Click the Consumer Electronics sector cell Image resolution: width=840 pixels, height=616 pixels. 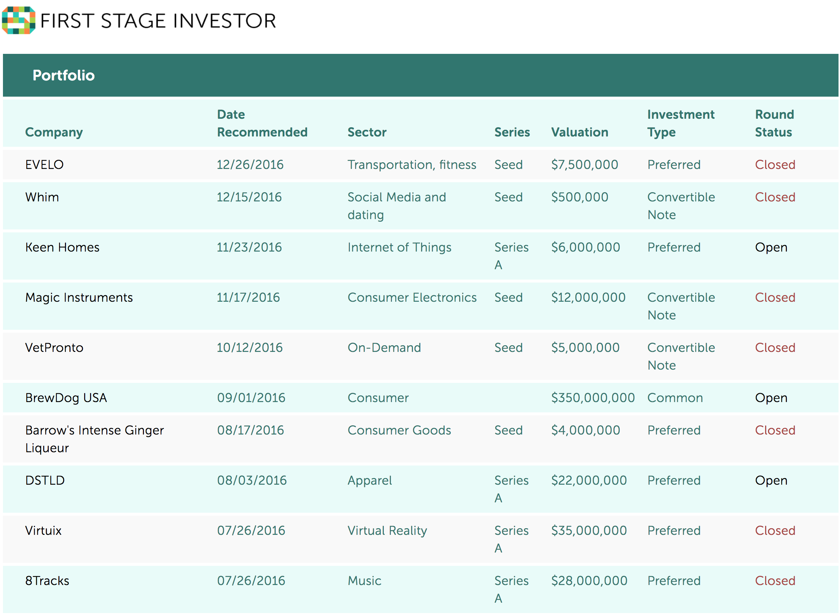(x=412, y=298)
